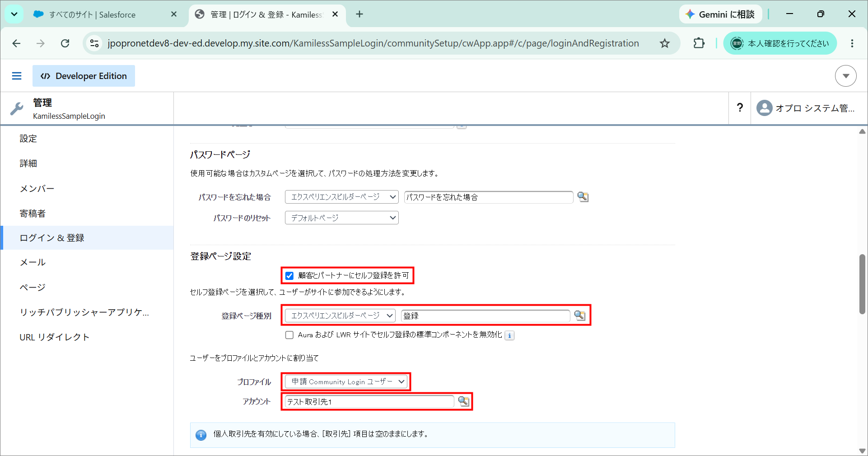Click the lookup icon next to 登録 page field
Image resolution: width=868 pixels, height=456 pixels.
tap(579, 316)
